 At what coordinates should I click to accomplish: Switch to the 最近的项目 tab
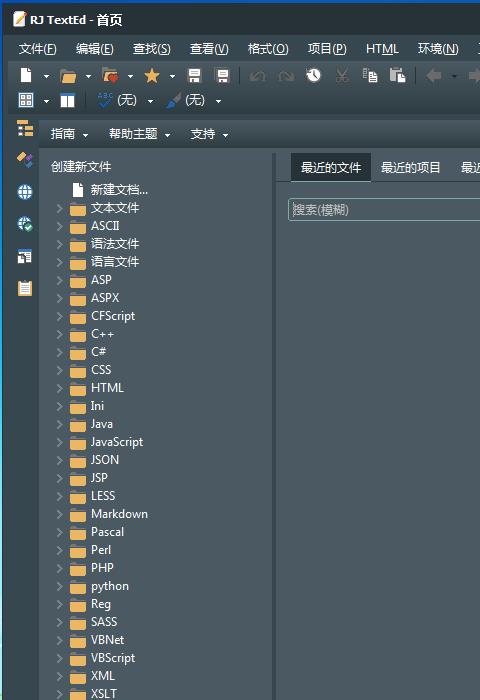tap(410, 167)
